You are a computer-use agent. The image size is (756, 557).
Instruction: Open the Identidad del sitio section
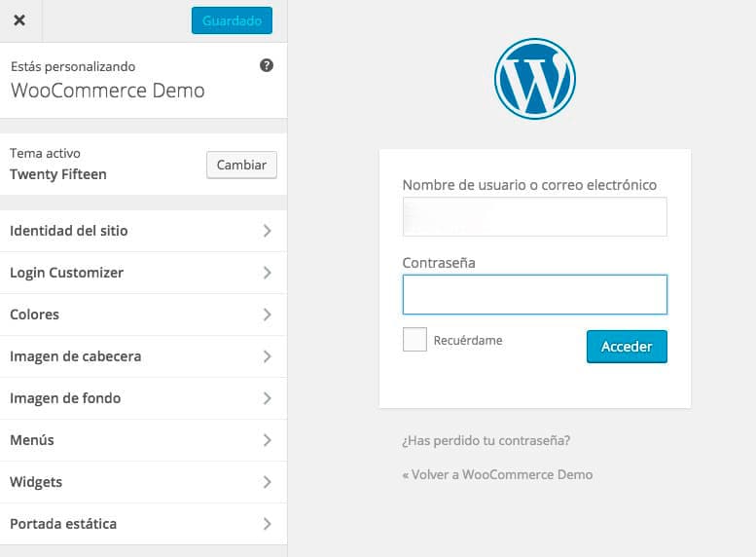tap(143, 231)
